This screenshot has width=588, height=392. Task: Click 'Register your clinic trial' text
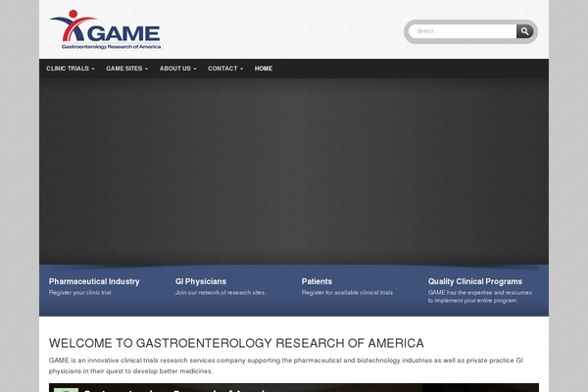click(x=80, y=293)
